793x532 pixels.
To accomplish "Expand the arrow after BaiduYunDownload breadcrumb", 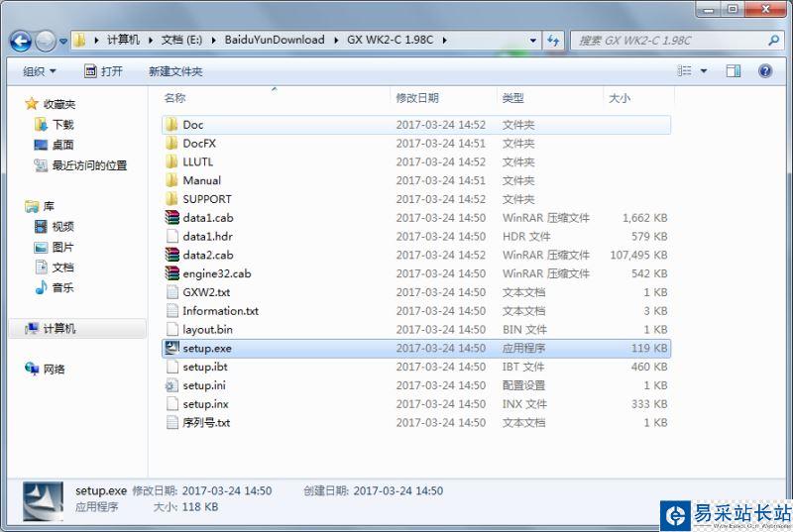I will [x=336, y=41].
